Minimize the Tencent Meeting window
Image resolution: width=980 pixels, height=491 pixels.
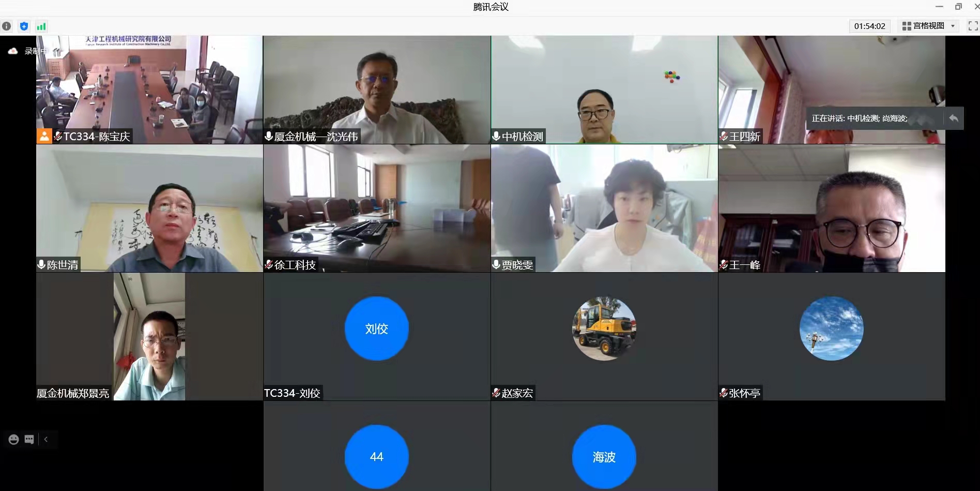click(x=940, y=7)
